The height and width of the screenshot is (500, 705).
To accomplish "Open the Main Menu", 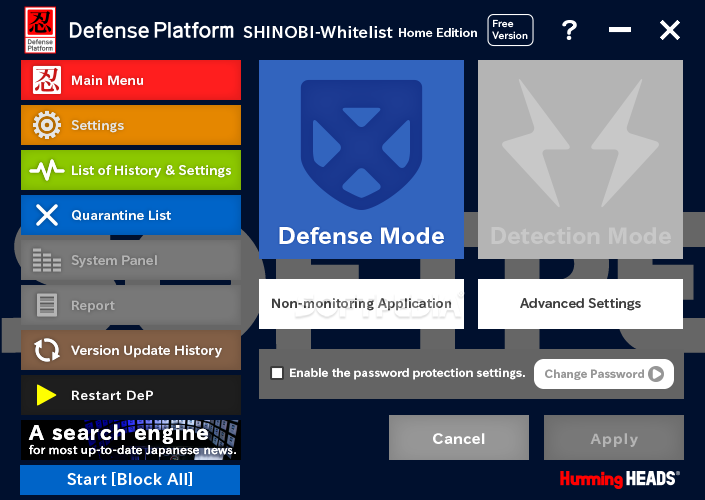I will (131, 80).
